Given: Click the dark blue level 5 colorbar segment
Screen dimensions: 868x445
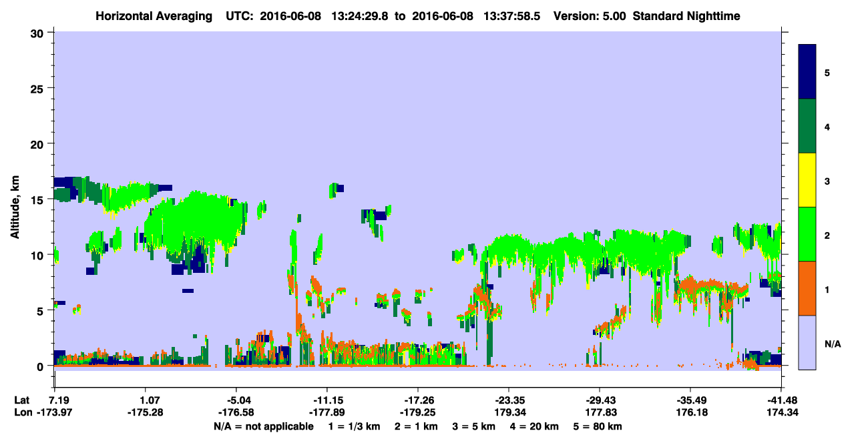Looking at the screenshot, I should point(807,71).
